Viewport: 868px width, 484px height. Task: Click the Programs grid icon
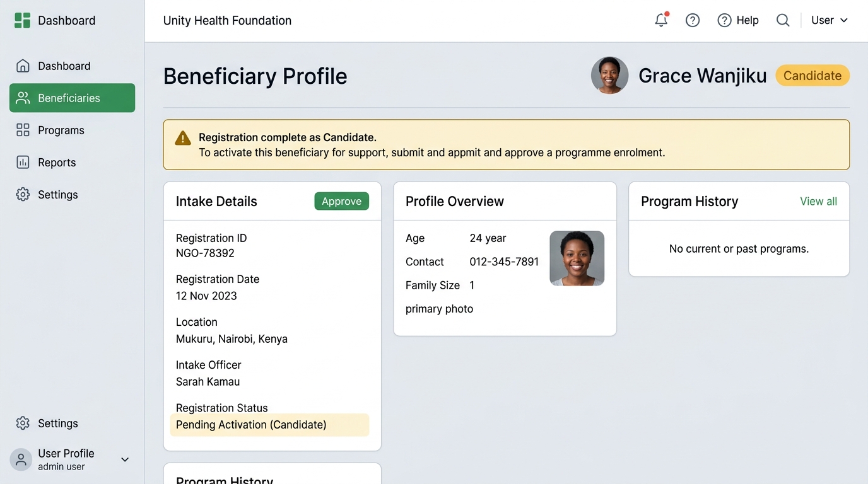(23, 130)
